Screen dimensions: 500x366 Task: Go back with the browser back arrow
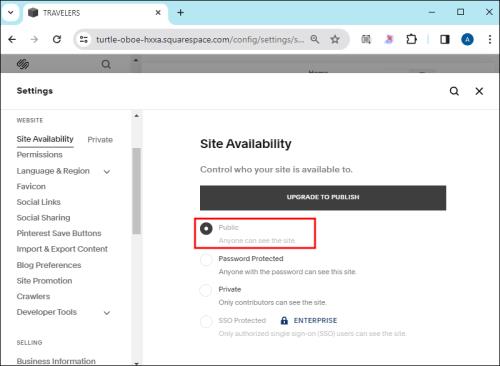click(12, 39)
